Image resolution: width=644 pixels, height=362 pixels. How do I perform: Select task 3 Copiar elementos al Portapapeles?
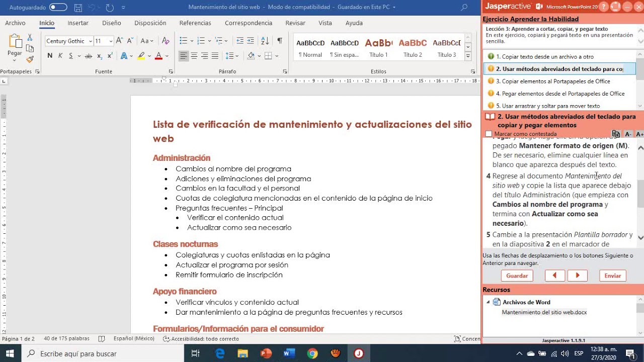[x=553, y=81]
